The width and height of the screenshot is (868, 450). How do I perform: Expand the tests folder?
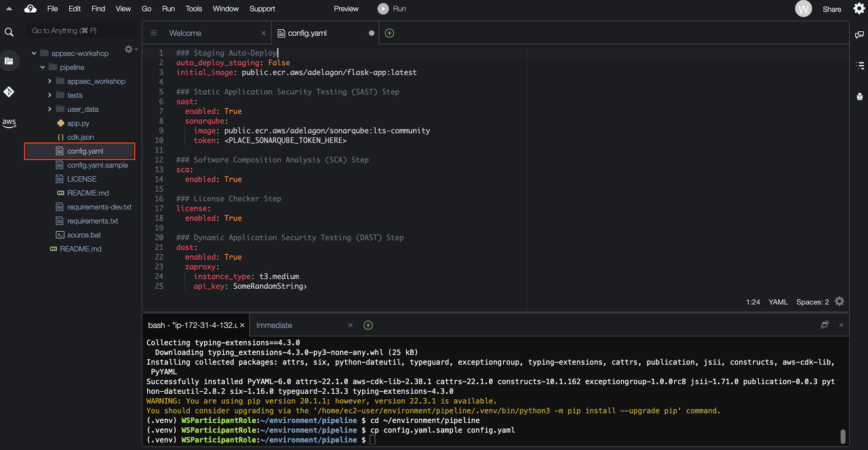pos(50,96)
